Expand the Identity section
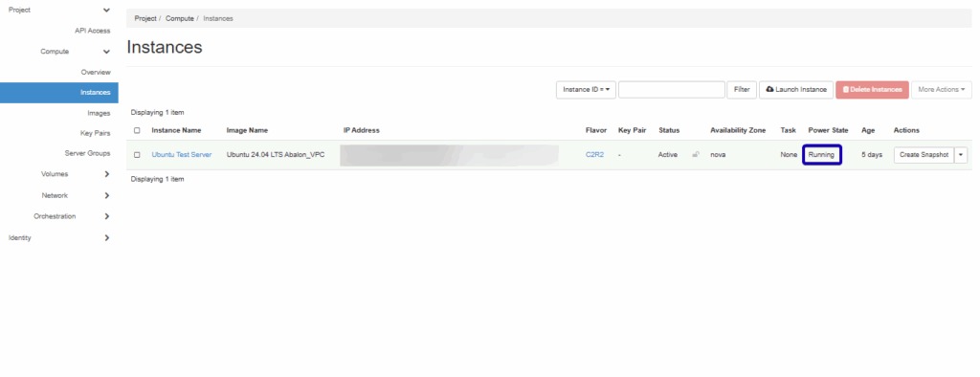 [x=107, y=237]
